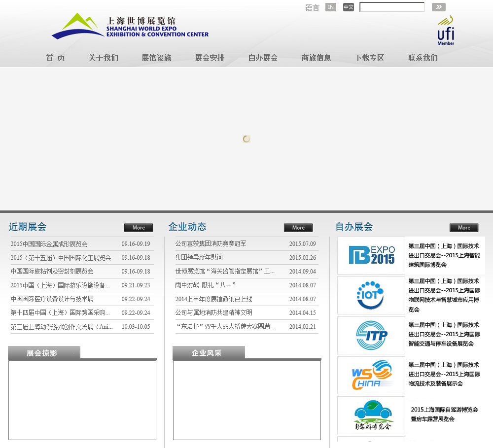Viewport: 493px width, 448px height.
Task: Click the search go arrow button
Action: pos(439,7)
